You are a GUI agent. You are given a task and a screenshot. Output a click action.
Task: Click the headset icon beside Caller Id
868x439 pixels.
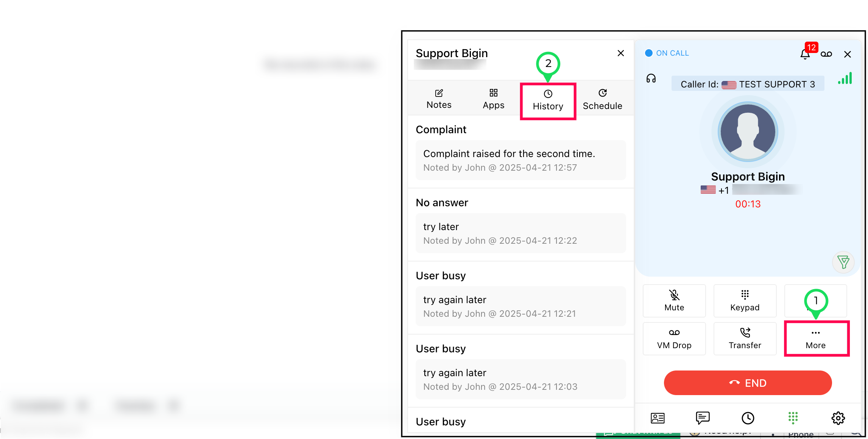(x=651, y=79)
